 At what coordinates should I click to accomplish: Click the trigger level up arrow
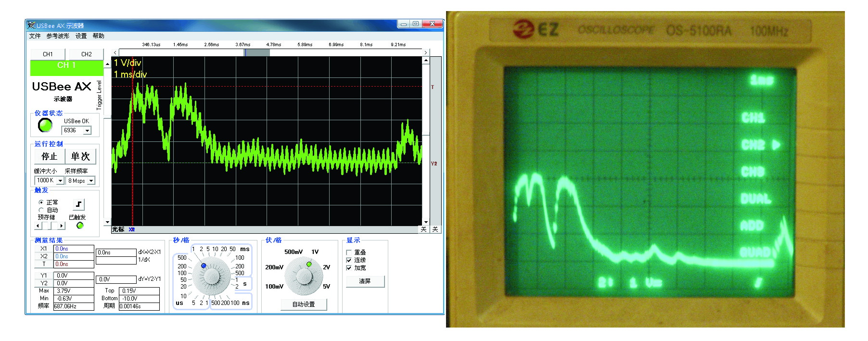tap(107, 64)
